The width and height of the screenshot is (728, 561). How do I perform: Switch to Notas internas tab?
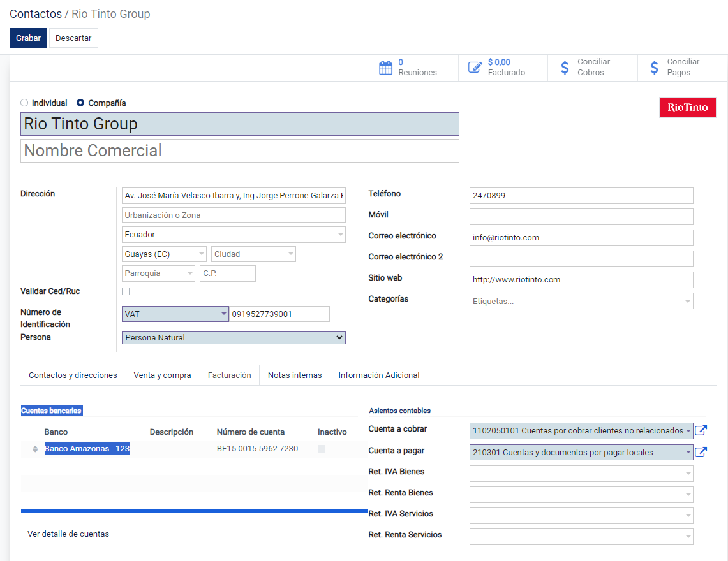295,375
